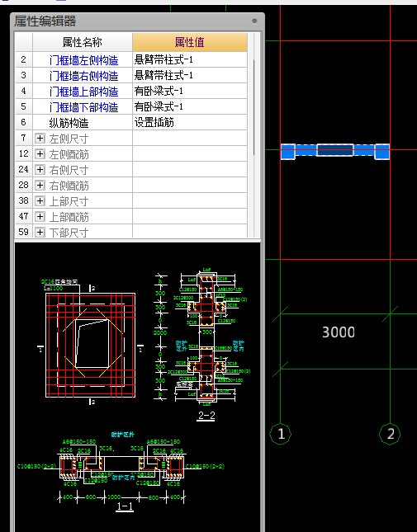Select the row number 6 header
The image size is (417, 532).
24,122
